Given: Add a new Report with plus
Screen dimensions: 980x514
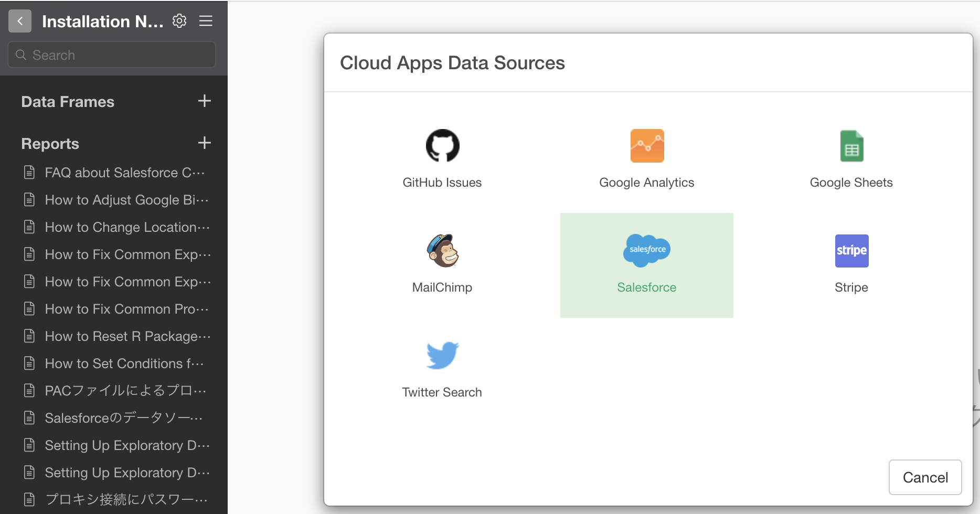Looking at the screenshot, I should point(204,143).
